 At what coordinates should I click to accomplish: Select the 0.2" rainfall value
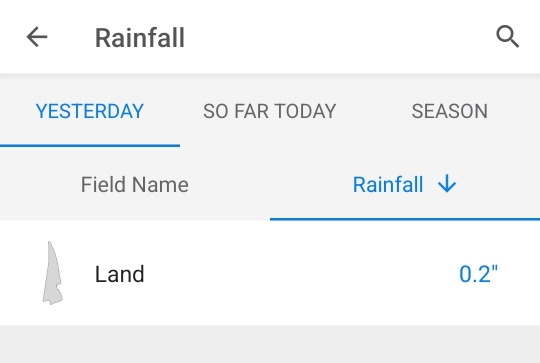(x=478, y=274)
